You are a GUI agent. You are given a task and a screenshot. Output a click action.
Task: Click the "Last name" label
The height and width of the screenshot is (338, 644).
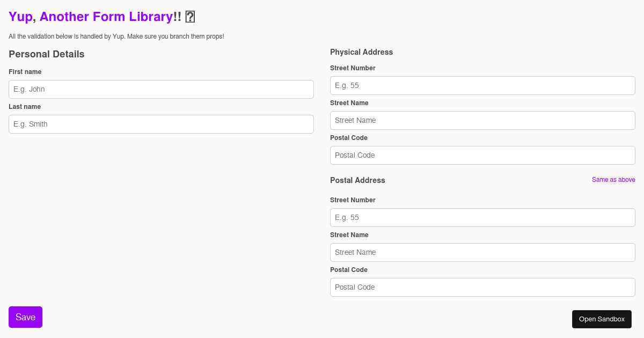point(25,107)
